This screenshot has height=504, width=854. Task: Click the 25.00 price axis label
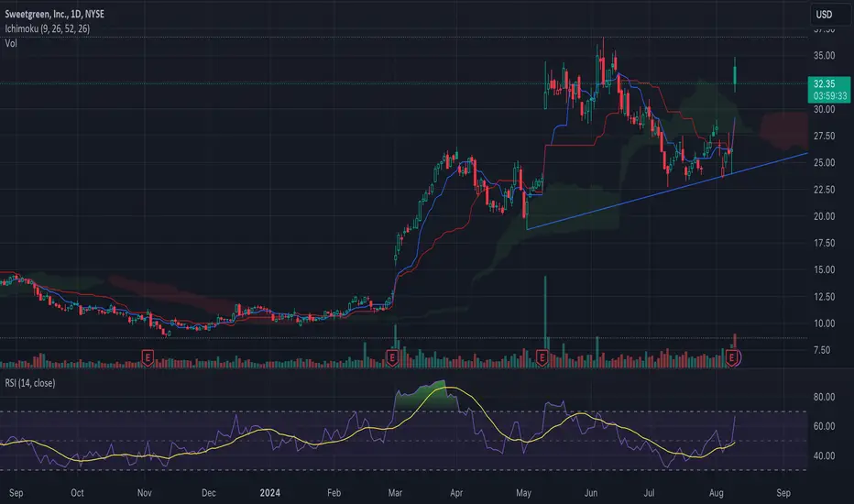[824, 163]
